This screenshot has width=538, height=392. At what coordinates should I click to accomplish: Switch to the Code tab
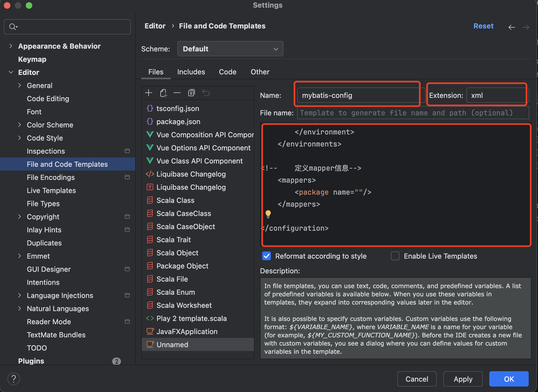(x=227, y=72)
